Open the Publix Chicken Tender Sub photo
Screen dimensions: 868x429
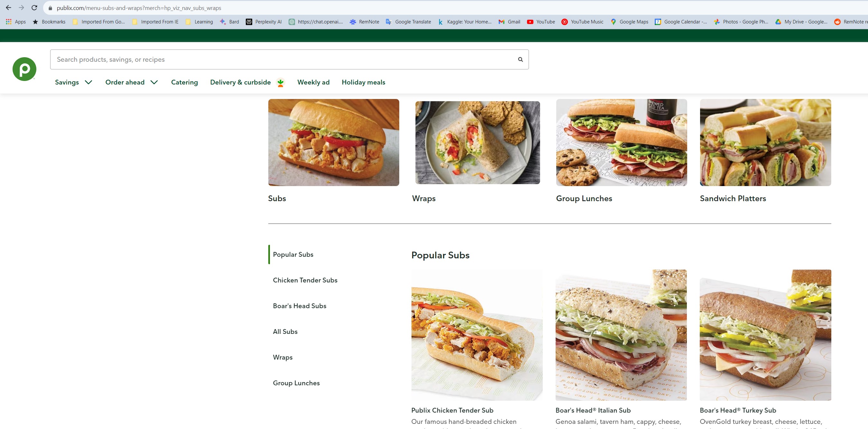point(477,335)
